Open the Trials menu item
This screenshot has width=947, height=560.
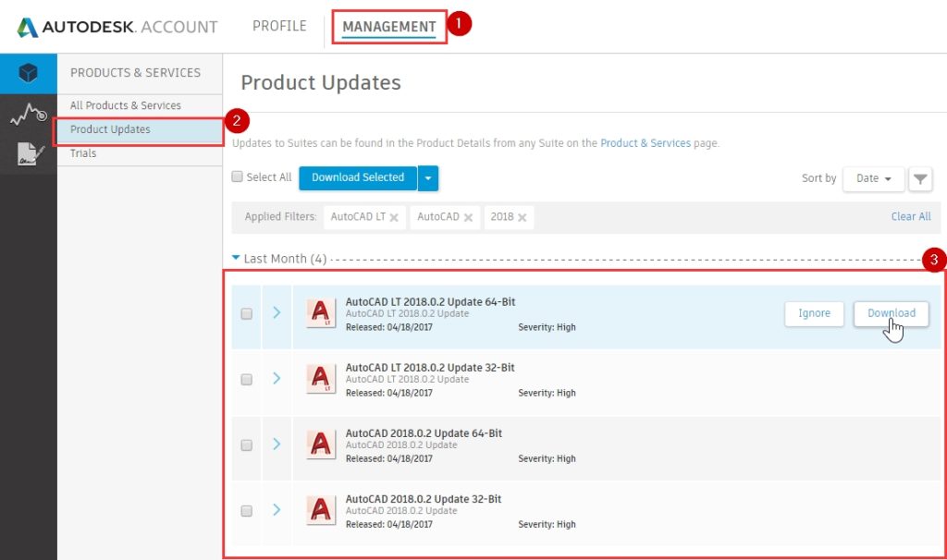coord(83,153)
